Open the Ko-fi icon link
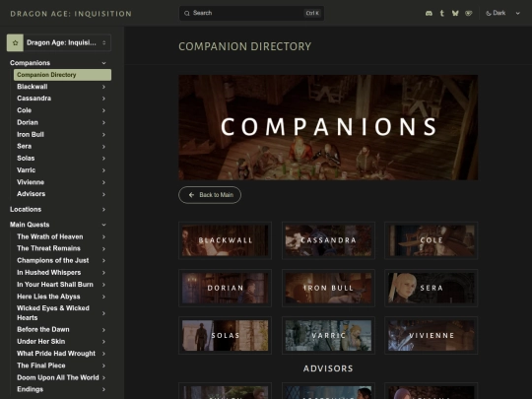This screenshot has width=532, height=399. [x=469, y=13]
